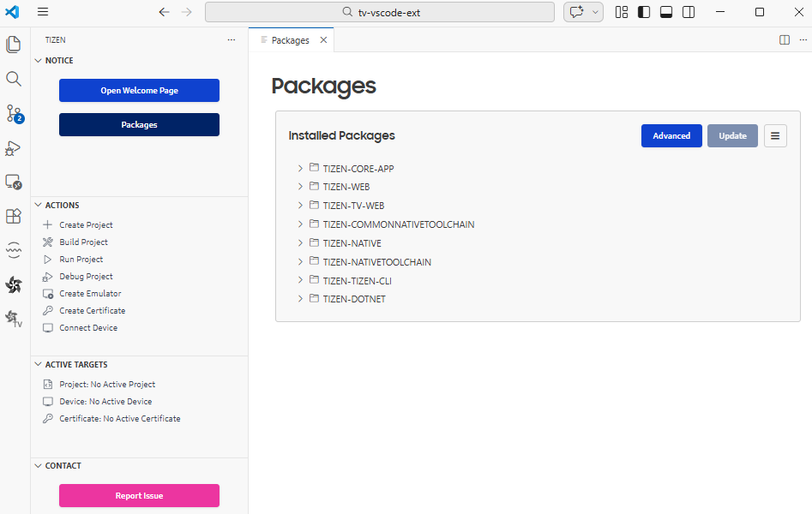
Task: Toggle the primary side bar layout button
Action: coord(644,12)
